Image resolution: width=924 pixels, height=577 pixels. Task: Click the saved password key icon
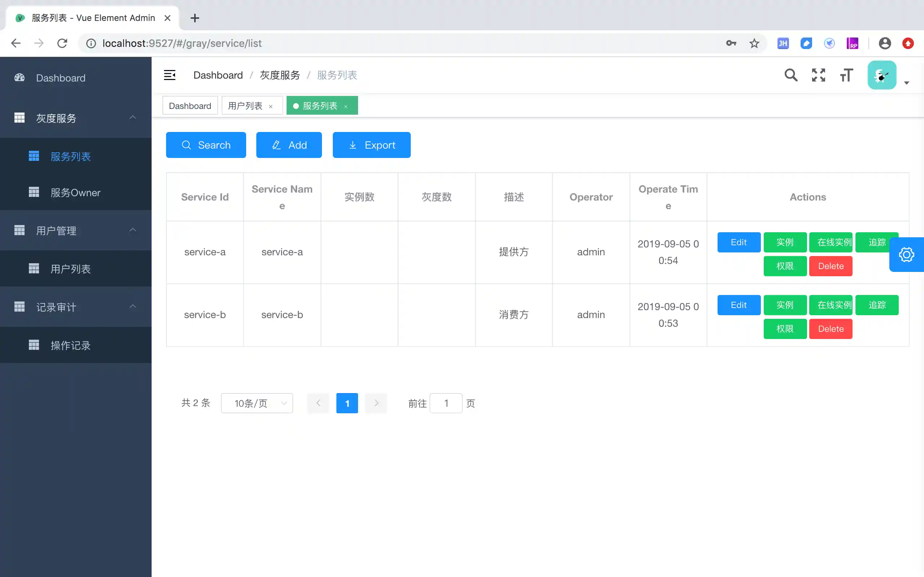(x=731, y=44)
